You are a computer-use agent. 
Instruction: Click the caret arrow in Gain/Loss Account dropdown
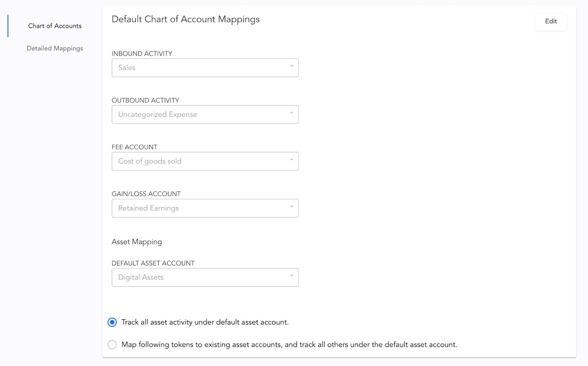click(x=291, y=207)
